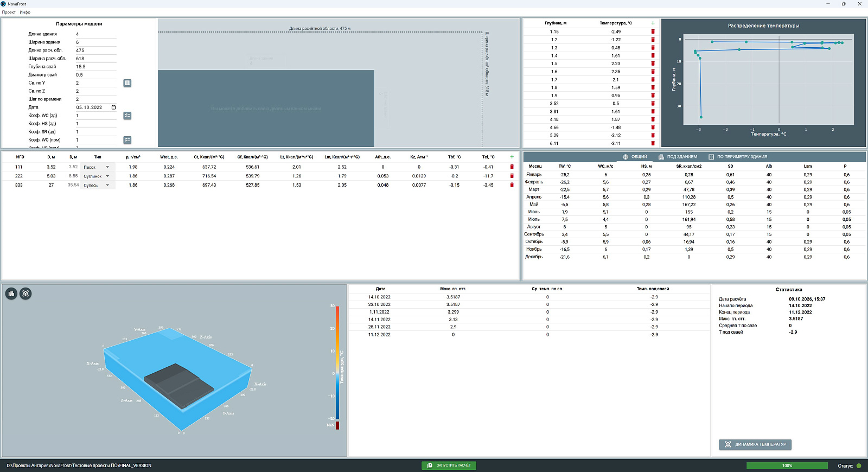Click checklist icon beside Коэф. WC (прм)
Screen dimensions: 868x472
pos(127,140)
